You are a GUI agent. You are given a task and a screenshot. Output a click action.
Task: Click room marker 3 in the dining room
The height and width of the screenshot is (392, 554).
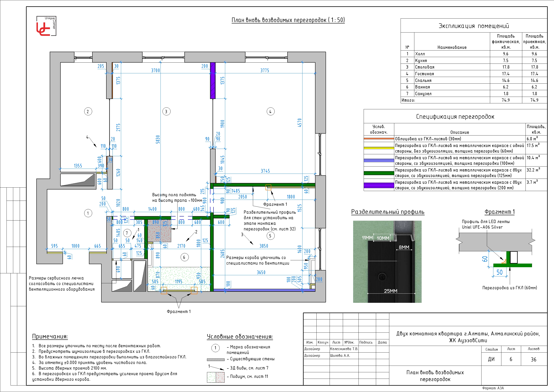[166, 112]
